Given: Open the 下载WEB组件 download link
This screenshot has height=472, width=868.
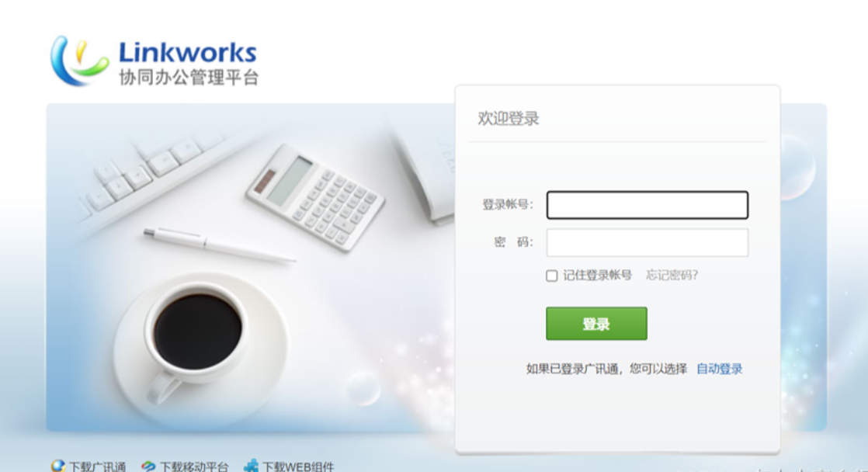Looking at the screenshot, I should [298, 467].
